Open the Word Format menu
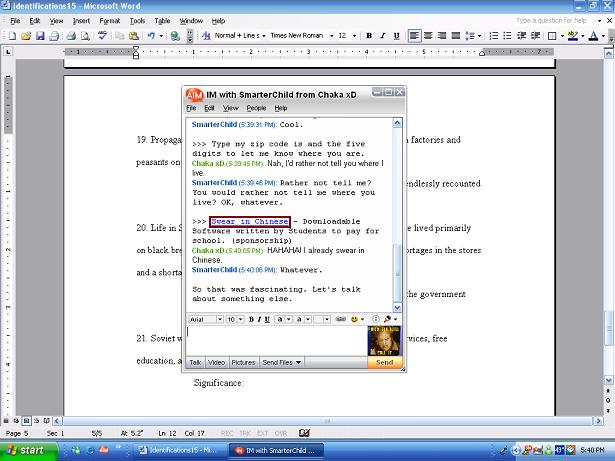The height and width of the screenshot is (461, 615). 109,21
